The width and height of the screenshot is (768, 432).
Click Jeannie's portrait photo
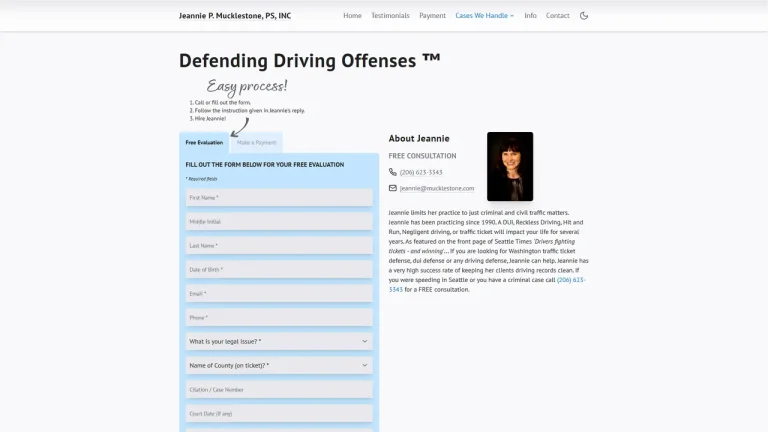510,167
